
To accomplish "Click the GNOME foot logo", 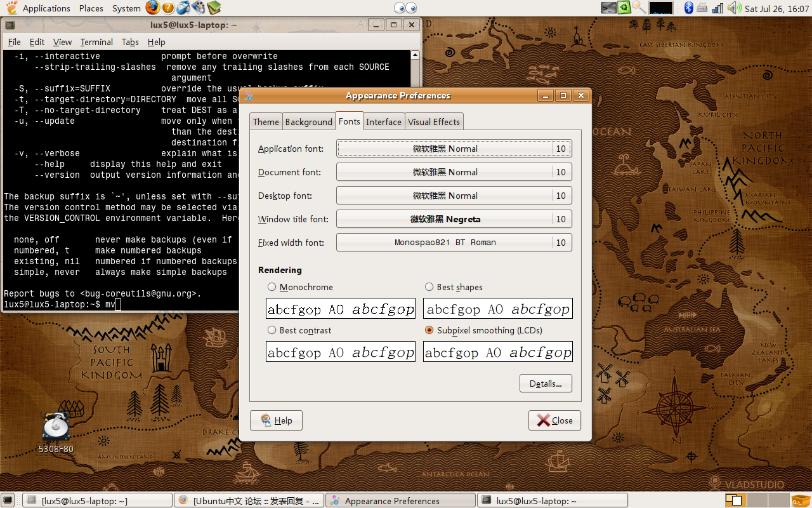I will pos(11,8).
